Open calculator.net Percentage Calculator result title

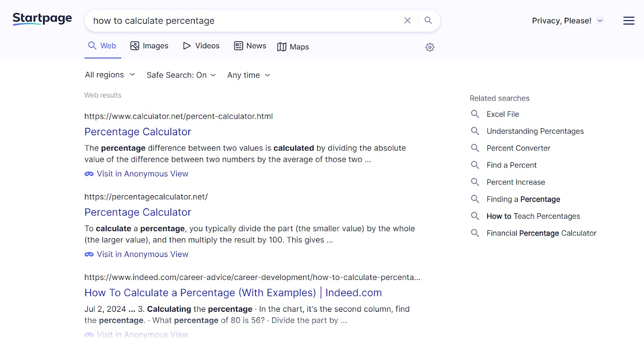138,132
